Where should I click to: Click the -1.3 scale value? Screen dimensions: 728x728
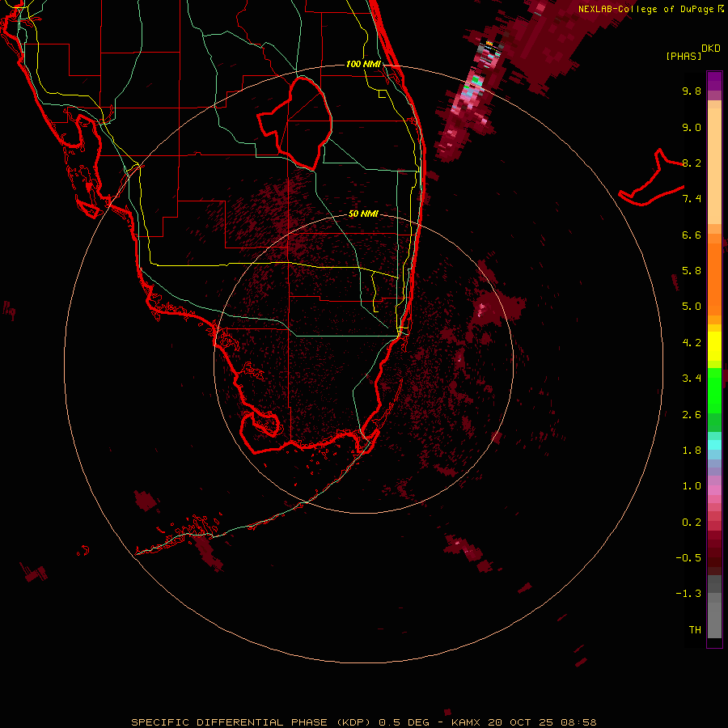pos(688,594)
